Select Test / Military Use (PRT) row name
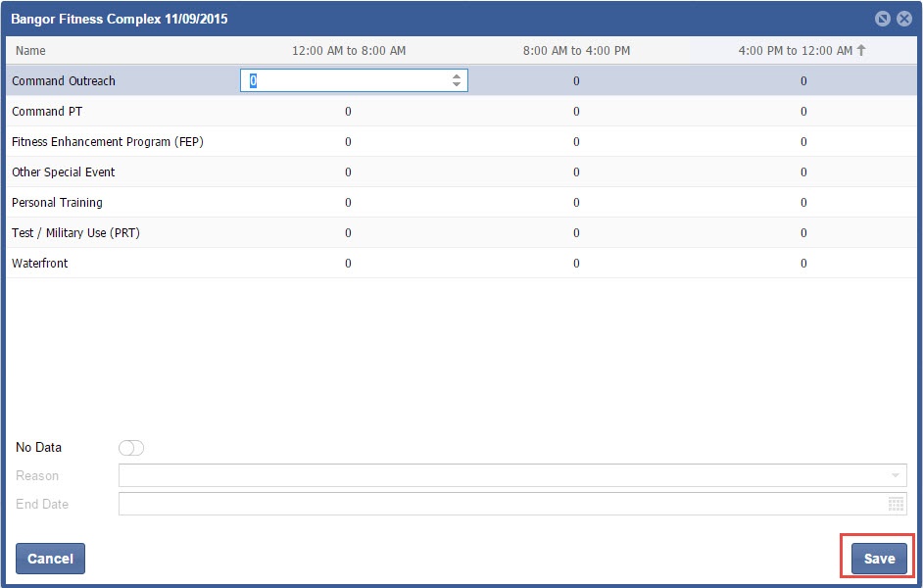The image size is (923, 588). coord(75,233)
